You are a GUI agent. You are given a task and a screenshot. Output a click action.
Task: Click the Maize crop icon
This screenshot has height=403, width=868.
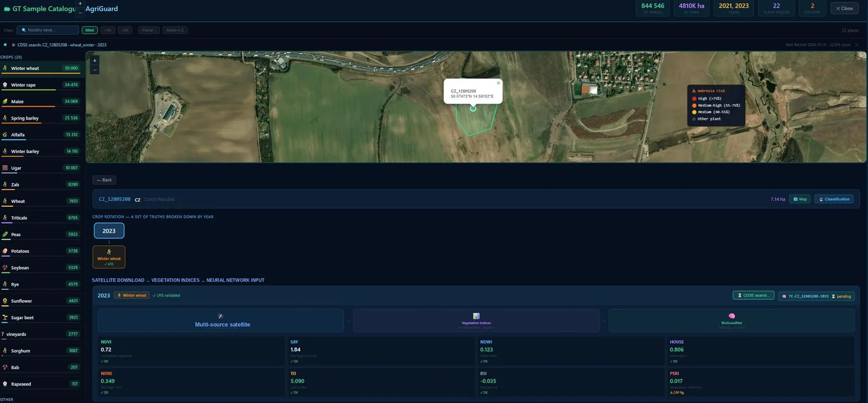click(x=5, y=101)
